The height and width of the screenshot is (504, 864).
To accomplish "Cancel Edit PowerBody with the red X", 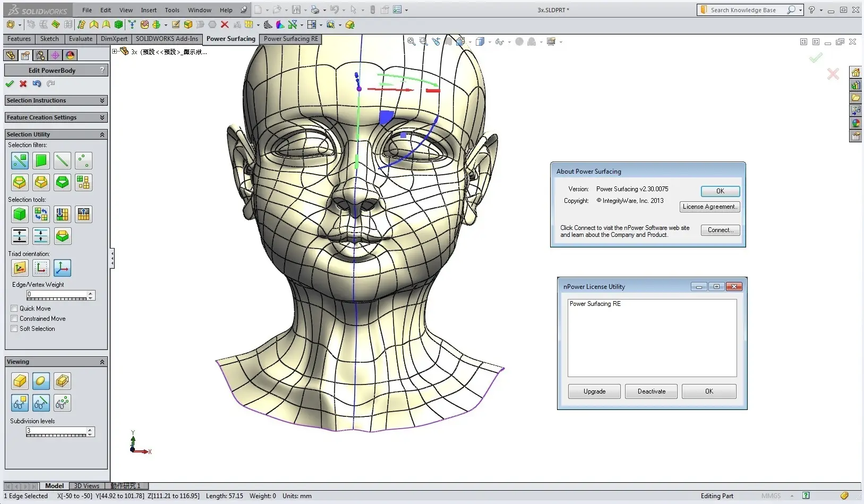I will [x=23, y=83].
